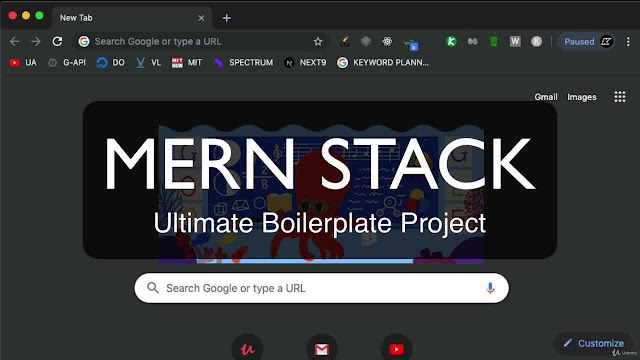The width and height of the screenshot is (640, 360).
Task: Open the KEYWORD PLANN... bookmark
Action: (383, 62)
